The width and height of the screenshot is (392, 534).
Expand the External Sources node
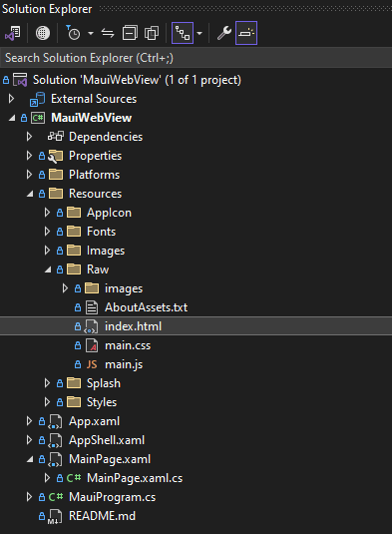(11, 99)
